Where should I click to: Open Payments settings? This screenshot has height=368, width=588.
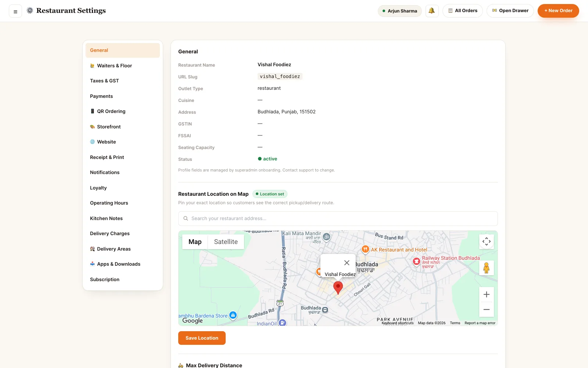click(x=123, y=96)
